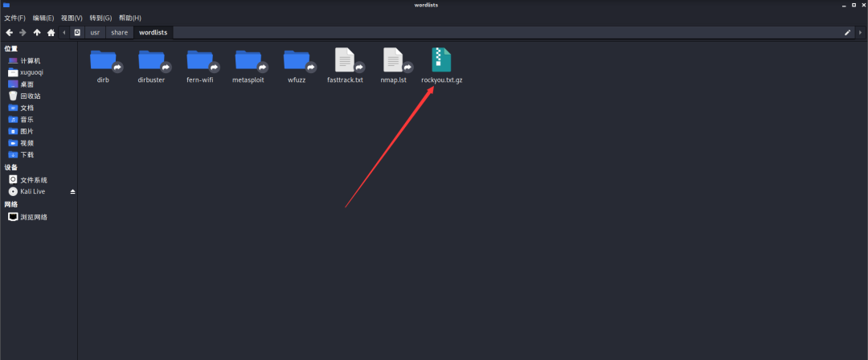Toggle path editing with the pencil icon
The image size is (868, 360).
click(x=847, y=33)
